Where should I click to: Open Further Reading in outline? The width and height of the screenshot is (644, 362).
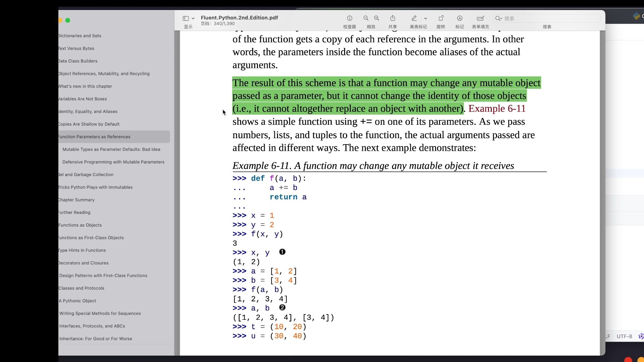point(74,213)
